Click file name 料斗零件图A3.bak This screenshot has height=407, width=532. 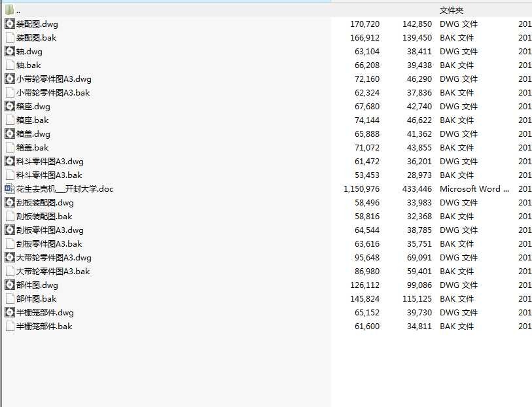click(49, 175)
